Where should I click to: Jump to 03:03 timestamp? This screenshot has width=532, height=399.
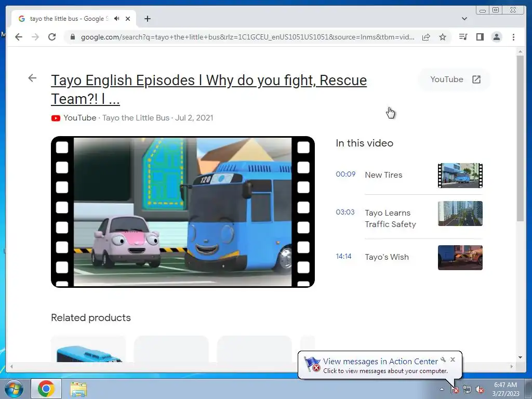point(345,212)
